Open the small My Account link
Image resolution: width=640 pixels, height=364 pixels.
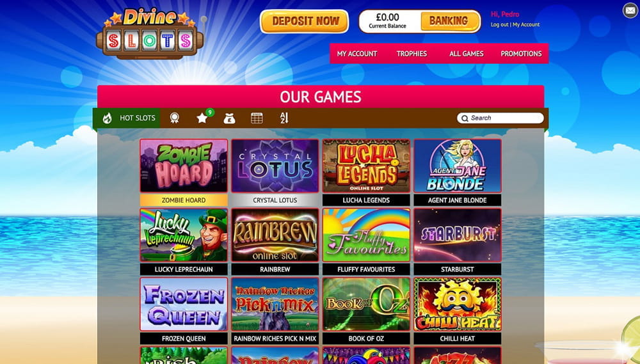click(526, 24)
